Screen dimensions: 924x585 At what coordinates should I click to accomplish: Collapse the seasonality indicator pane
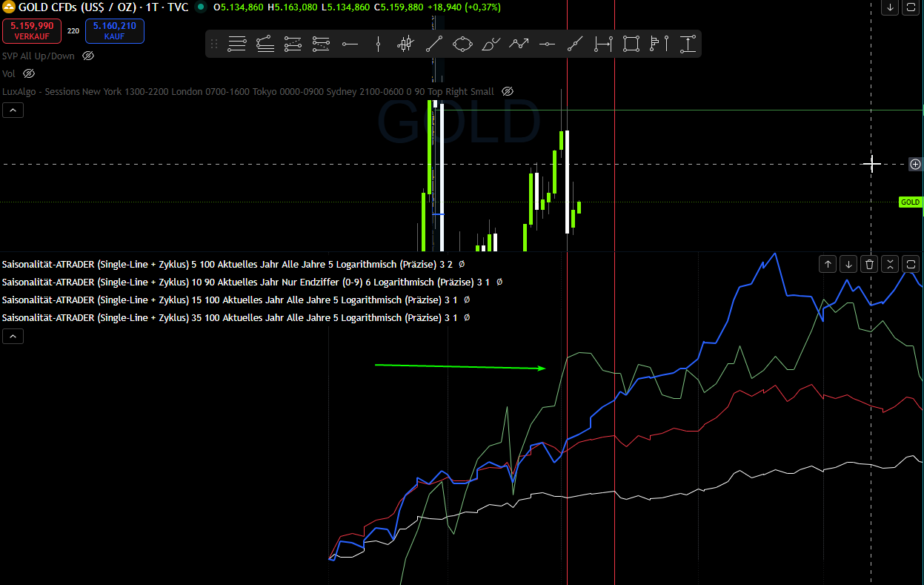[x=891, y=263]
